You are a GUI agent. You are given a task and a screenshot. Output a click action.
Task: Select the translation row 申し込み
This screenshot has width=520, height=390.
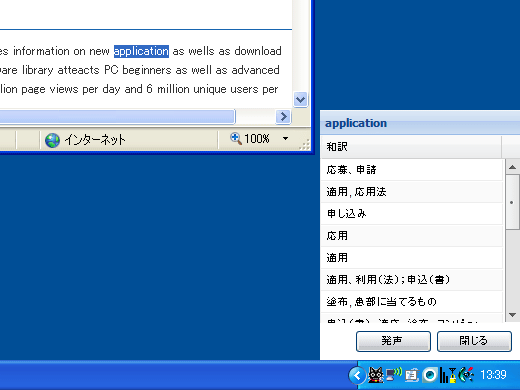[x=412, y=214]
